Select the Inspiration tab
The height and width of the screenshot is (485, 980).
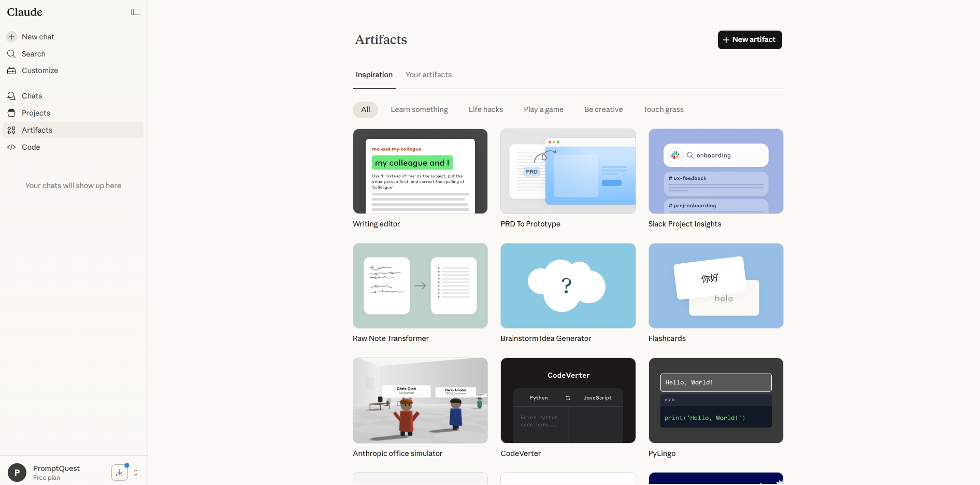pyautogui.click(x=374, y=75)
